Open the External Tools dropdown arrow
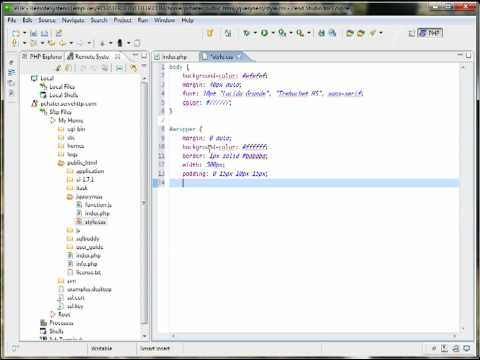Image resolution: width=480 pixels, height=360 pixels. (x=309, y=33)
